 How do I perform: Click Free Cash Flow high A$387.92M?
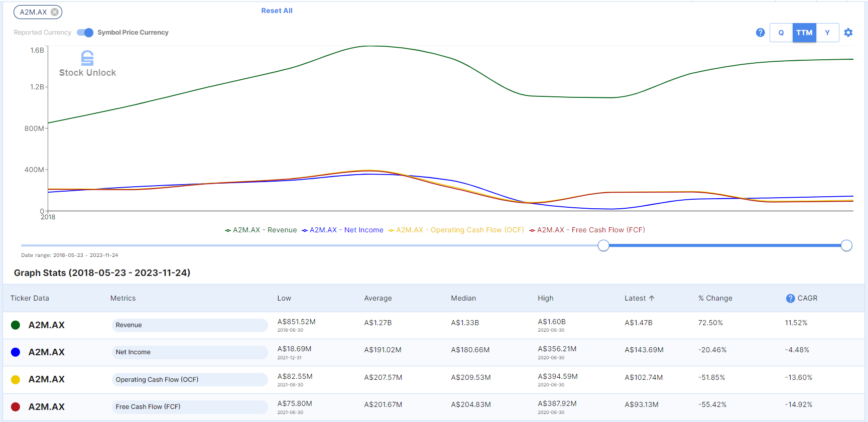point(557,403)
